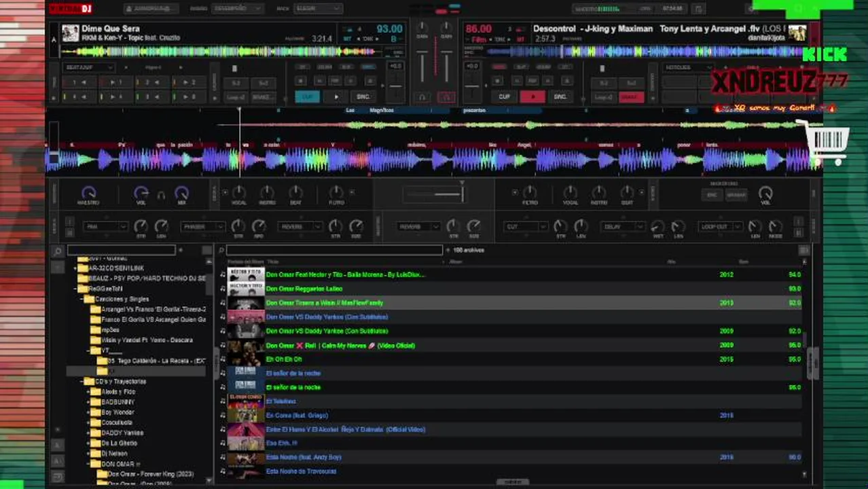
Task: Click the left deck VOCAL stem knob
Action: (x=239, y=192)
